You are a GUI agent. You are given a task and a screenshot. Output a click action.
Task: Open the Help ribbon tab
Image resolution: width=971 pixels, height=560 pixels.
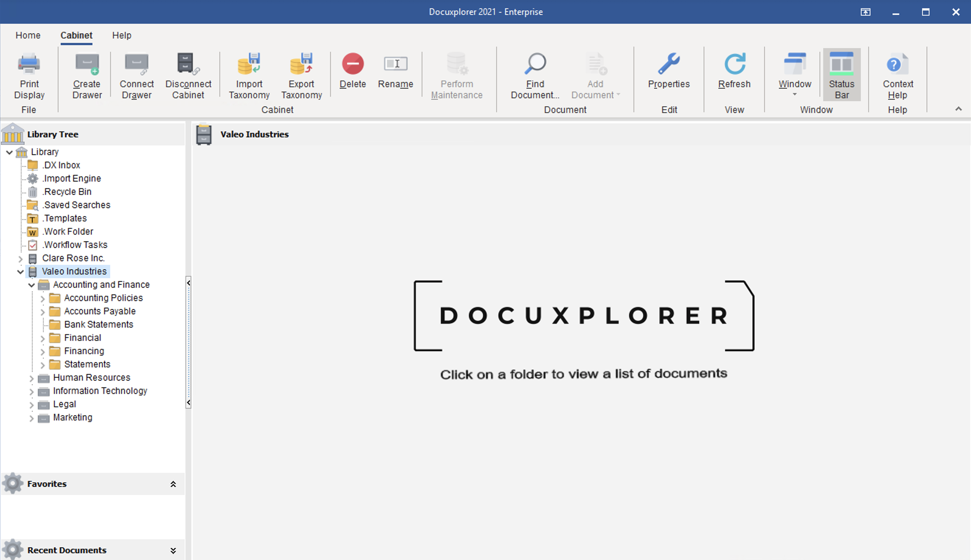(x=121, y=35)
